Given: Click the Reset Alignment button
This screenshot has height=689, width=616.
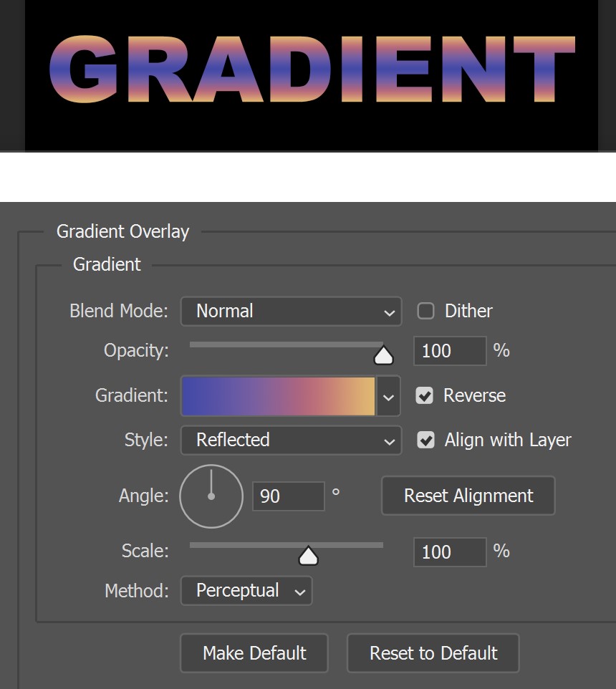Looking at the screenshot, I should [x=468, y=496].
